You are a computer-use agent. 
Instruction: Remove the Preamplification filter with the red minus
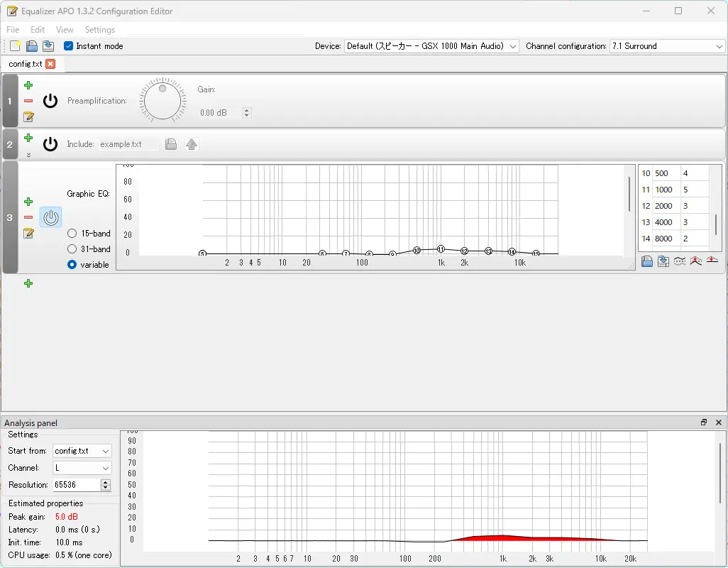coord(28,101)
